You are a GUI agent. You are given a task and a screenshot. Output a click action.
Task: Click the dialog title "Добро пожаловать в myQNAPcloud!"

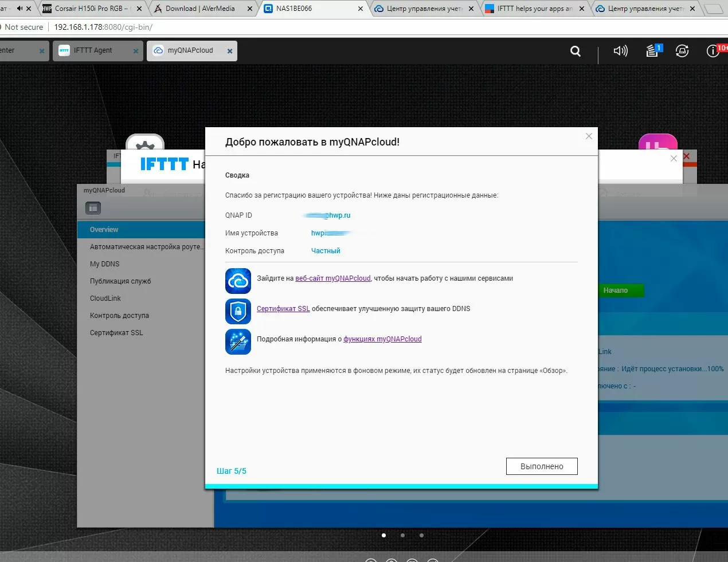click(x=312, y=142)
